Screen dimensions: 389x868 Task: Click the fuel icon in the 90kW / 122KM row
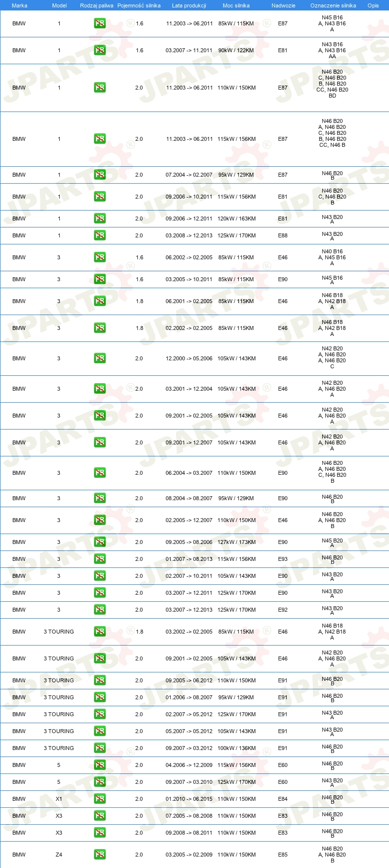point(99,50)
